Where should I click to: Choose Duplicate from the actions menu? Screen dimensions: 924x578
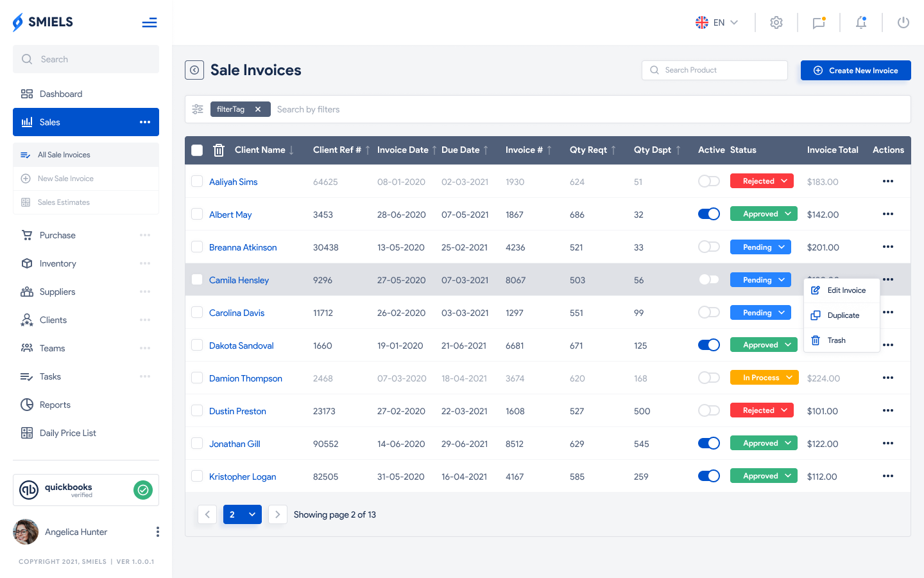tap(843, 315)
